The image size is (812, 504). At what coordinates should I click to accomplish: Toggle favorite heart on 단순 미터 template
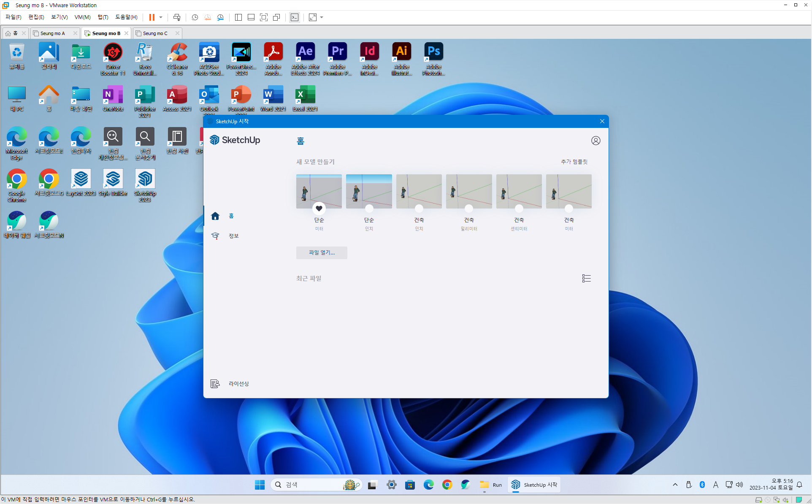click(x=319, y=208)
